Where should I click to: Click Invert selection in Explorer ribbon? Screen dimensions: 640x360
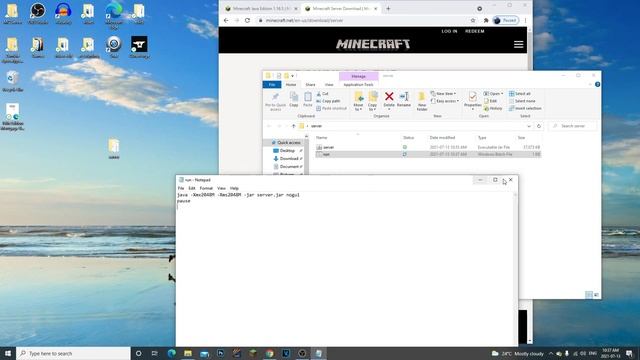(x=525, y=108)
